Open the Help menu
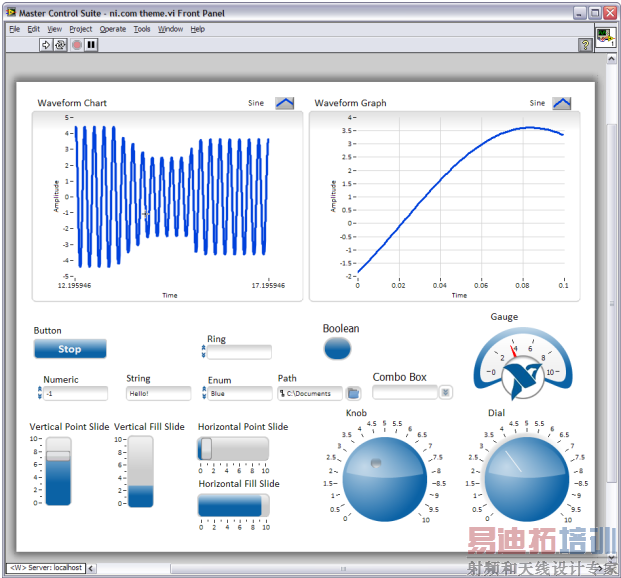This screenshot has height=578, width=621. tap(198, 29)
